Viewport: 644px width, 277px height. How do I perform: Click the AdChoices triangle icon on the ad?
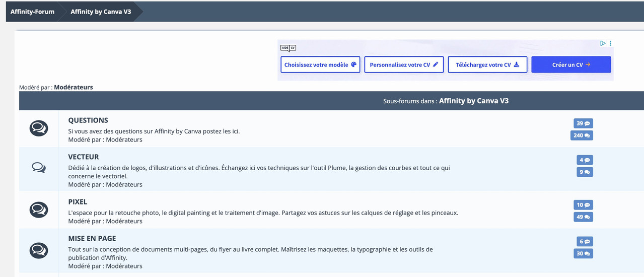click(x=603, y=43)
